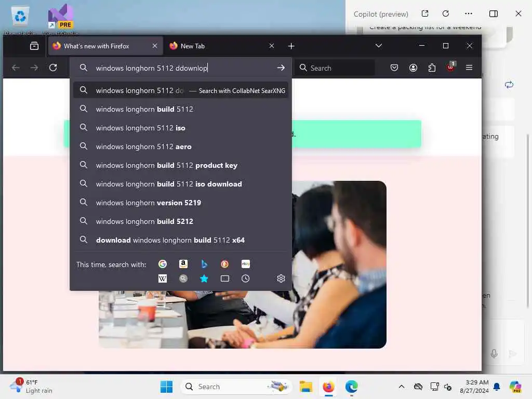Select suggestion windows longhorn 5112 aero

pyautogui.click(x=181, y=146)
